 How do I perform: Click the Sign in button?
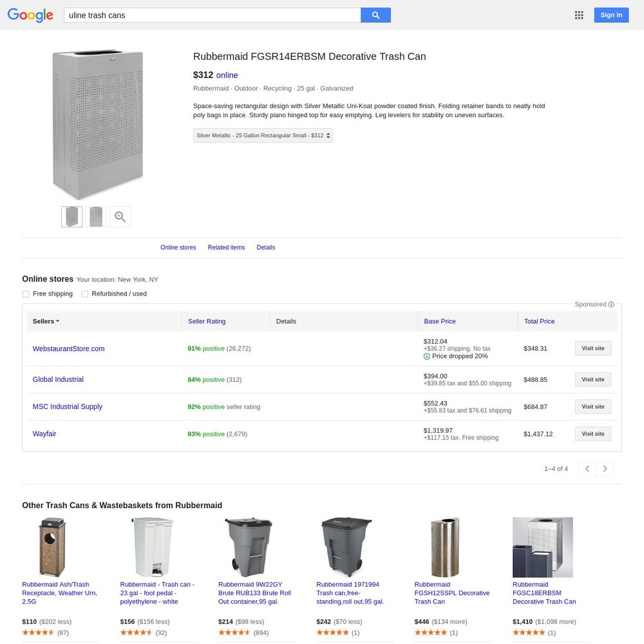pyautogui.click(x=611, y=15)
